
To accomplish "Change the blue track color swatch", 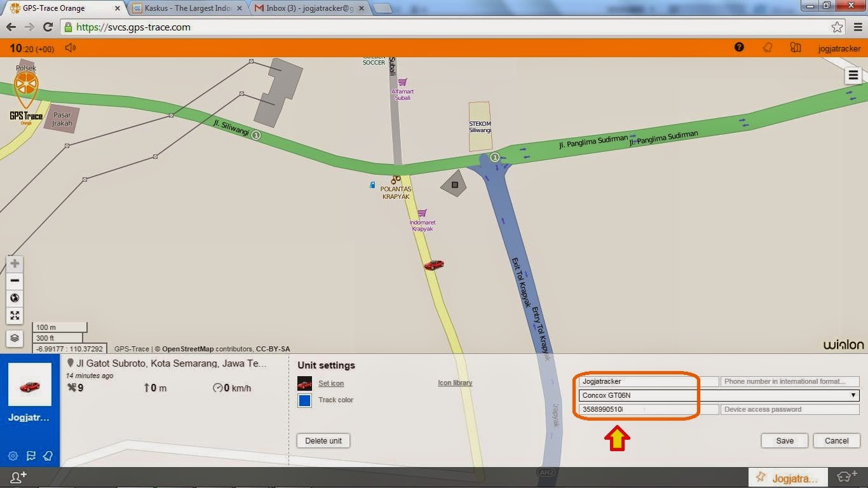I will point(304,400).
